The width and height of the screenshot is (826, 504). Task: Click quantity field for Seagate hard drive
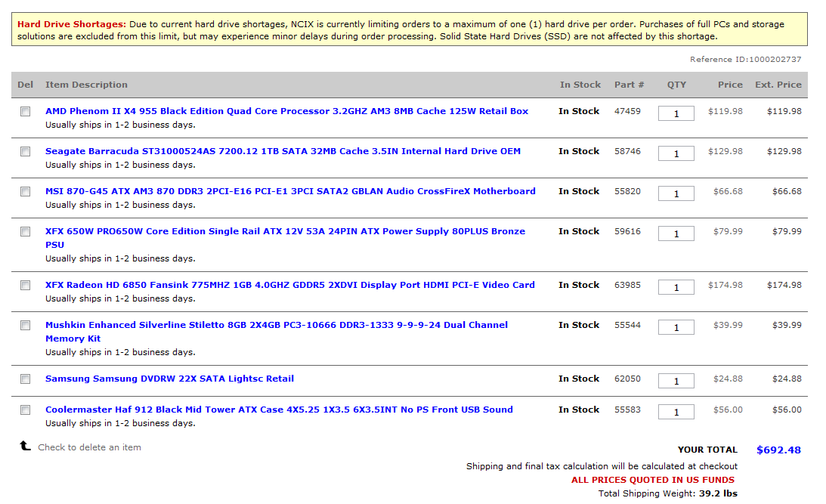pyautogui.click(x=676, y=153)
